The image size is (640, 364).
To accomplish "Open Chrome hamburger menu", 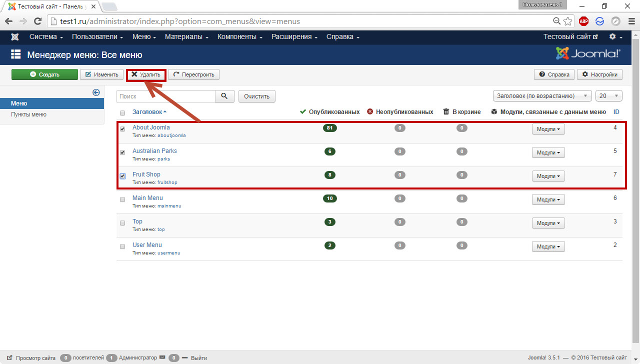I will pos(630,21).
